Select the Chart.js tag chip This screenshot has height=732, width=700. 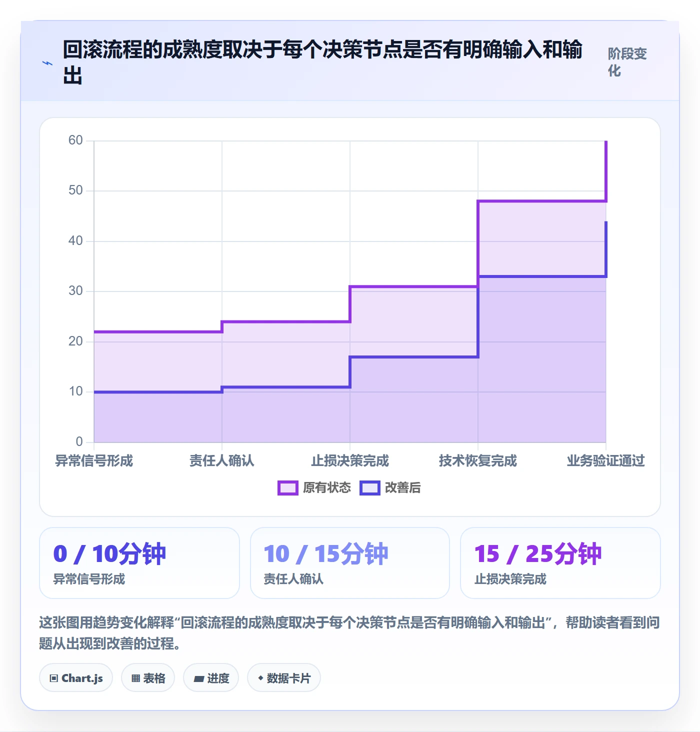pyautogui.click(x=76, y=678)
